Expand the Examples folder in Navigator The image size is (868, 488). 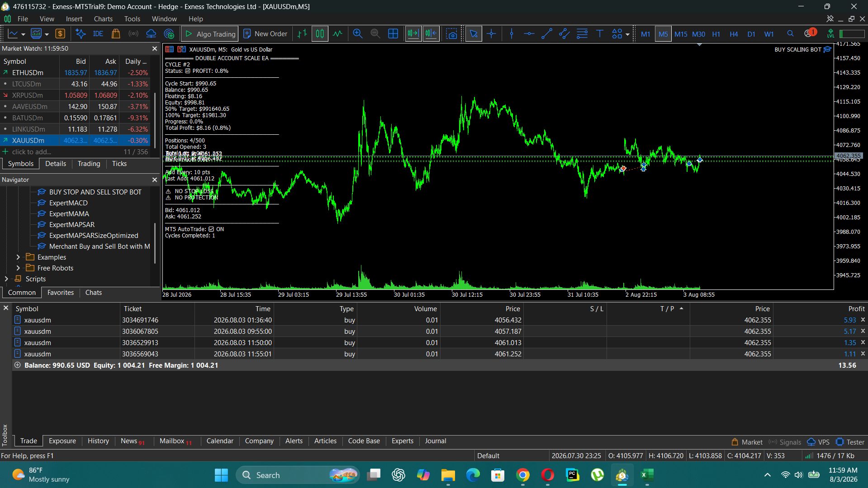pyautogui.click(x=18, y=257)
